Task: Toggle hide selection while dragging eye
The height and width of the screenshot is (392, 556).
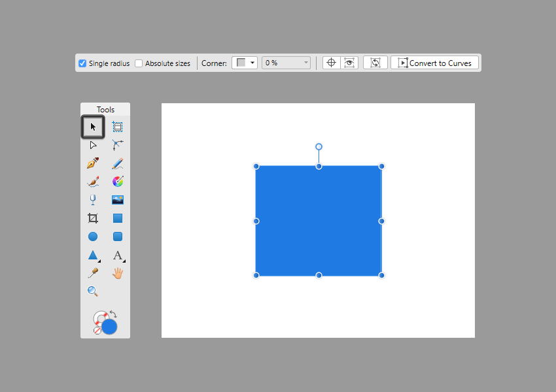Action: tap(349, 63)
